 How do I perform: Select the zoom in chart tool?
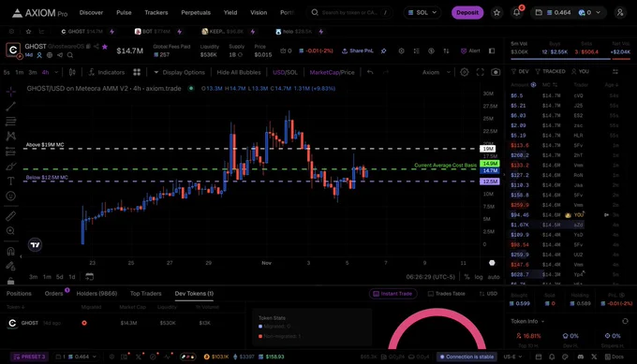click(10, 231)
